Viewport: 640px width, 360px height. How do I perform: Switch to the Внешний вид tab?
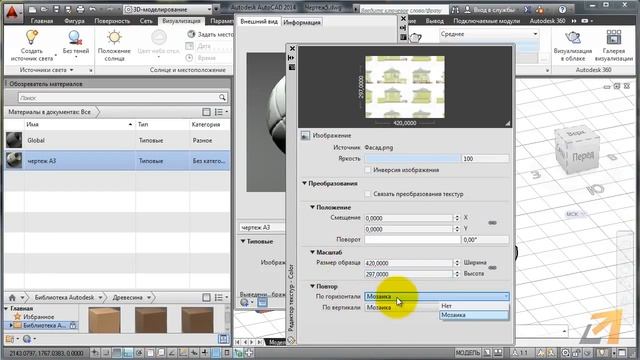259,22
